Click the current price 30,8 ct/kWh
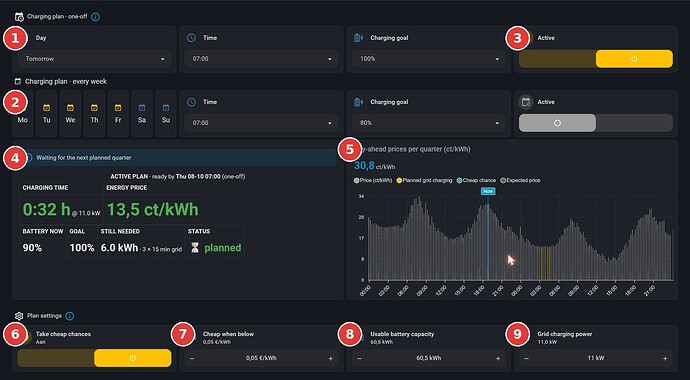The height and width of the screenshot is (380, 690). [374, 166]
